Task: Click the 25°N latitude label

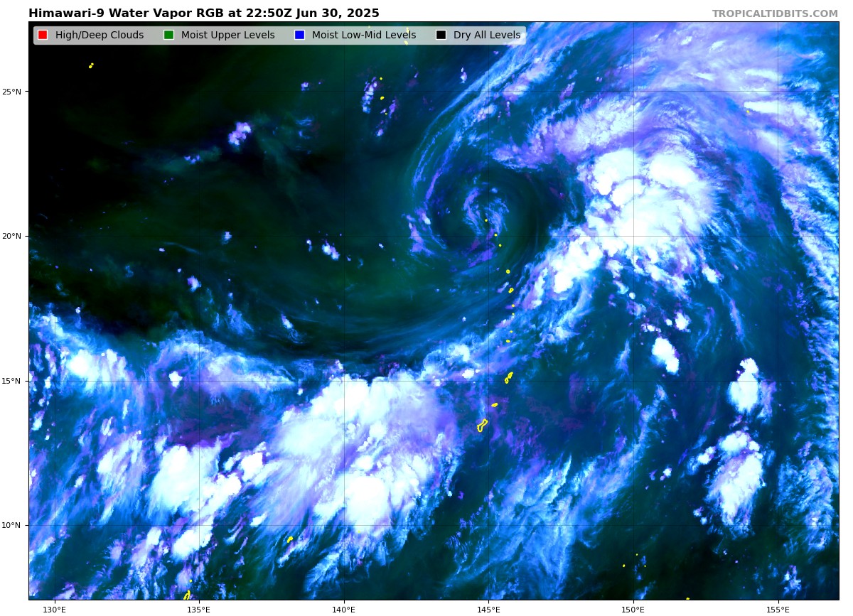Action: point(12,92)
